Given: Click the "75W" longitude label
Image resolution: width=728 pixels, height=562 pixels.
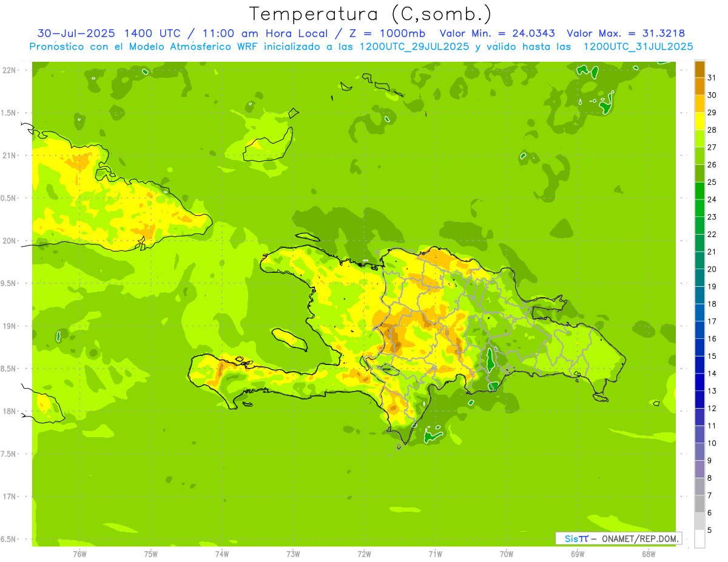Looking at the screenshot, I should click(151, 554).
